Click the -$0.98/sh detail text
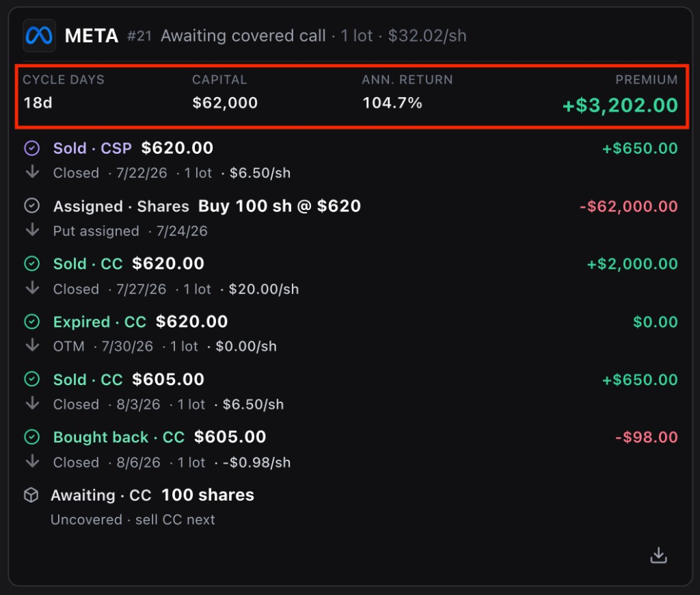 click(257, 462)
